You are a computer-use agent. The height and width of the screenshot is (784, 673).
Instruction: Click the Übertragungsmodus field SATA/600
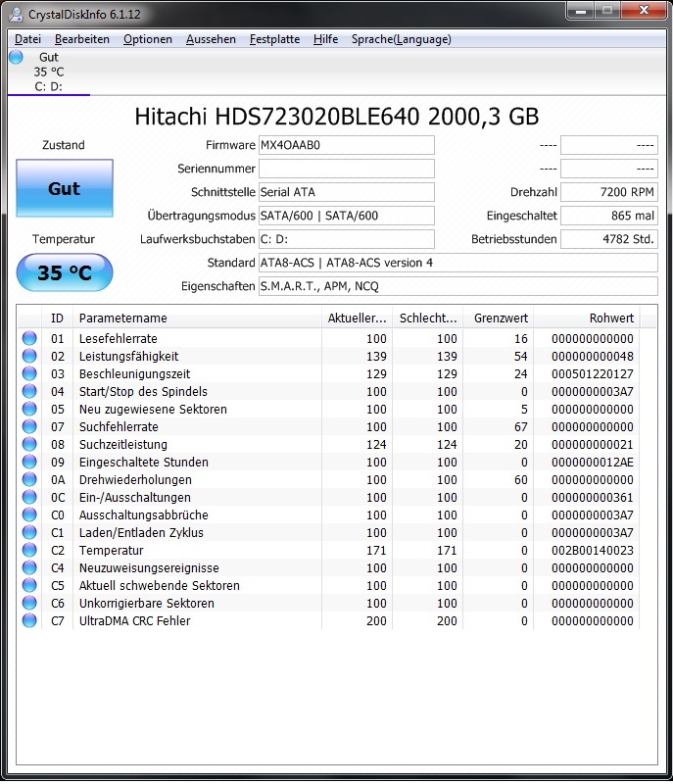(346, 216)
